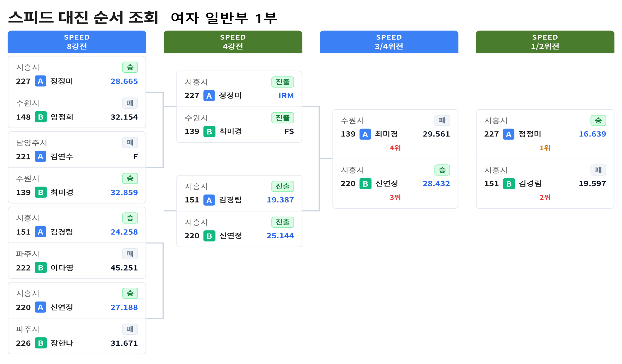
Task: Click lane B badge for 226 장한나
Action: (x=41, y=343)
